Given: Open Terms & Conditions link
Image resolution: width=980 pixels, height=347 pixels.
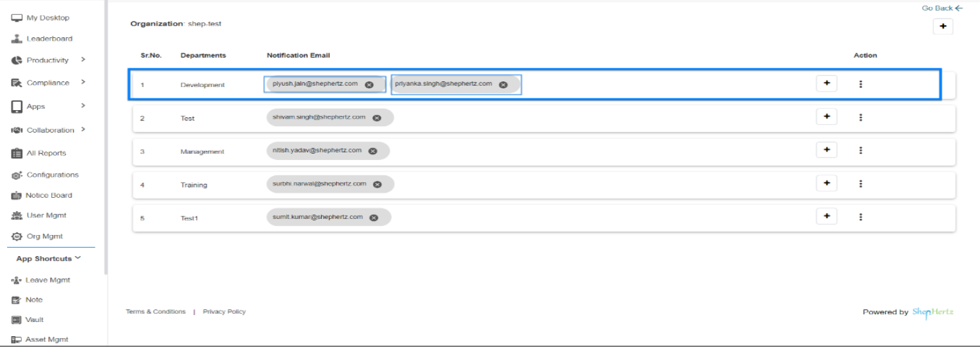Looking at the screenshot, I should [156, 312].
